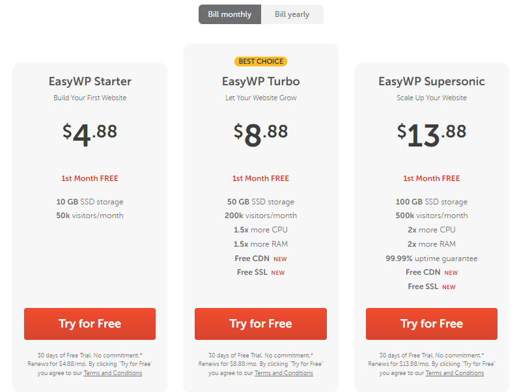532x392 pixels.
Task: Select the EasyWP Turbo plan title
Action: [x=261, y=81]
